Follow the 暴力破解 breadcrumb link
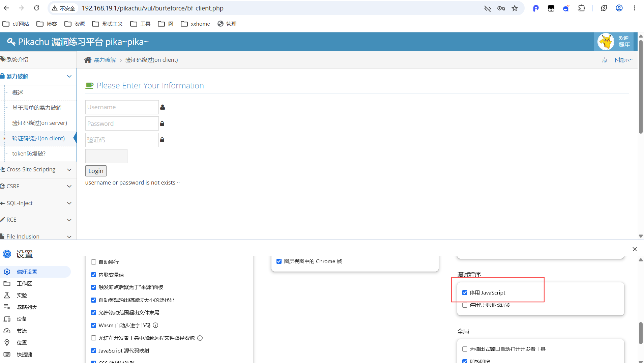Image resolution: width=644 pixels, height=363 pixels. point(105,60)
